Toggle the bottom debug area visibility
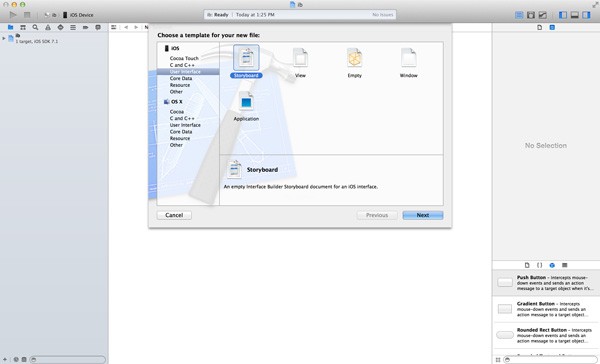This screenshot has width=600, height=364. pyautogui.click(x=574, y=15)
